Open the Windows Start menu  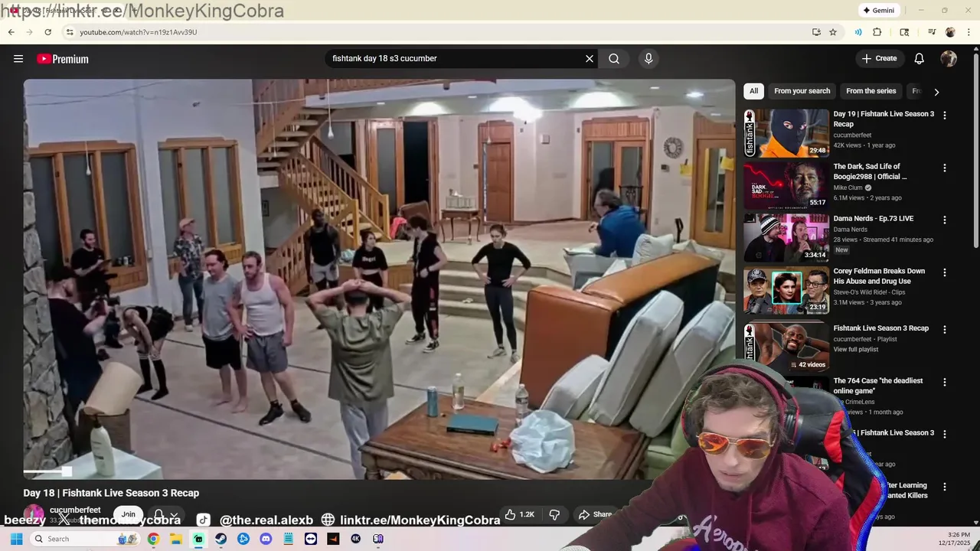pos(16,539)
